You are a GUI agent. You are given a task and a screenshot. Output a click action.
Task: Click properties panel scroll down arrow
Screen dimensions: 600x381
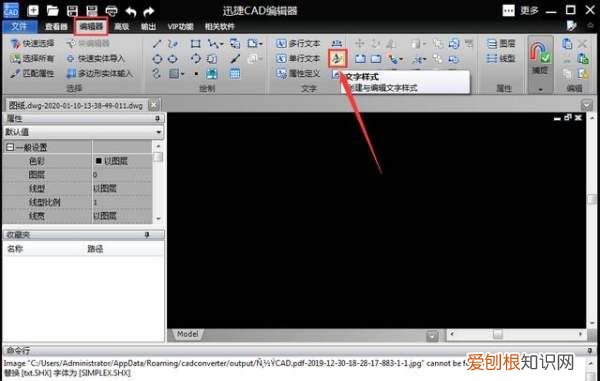(158, 219)
